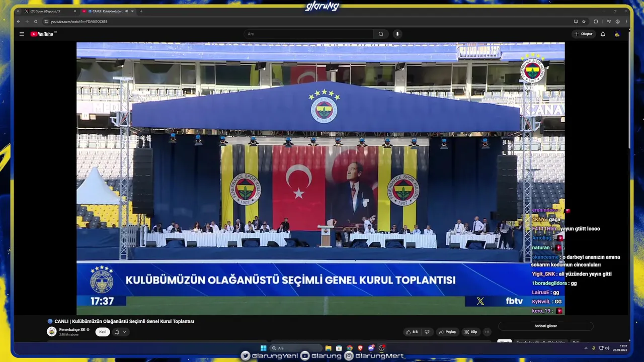The width and height of the screenshot is (644, 362).
Task: Click chat username kero_19
Action: pos(541,311)
